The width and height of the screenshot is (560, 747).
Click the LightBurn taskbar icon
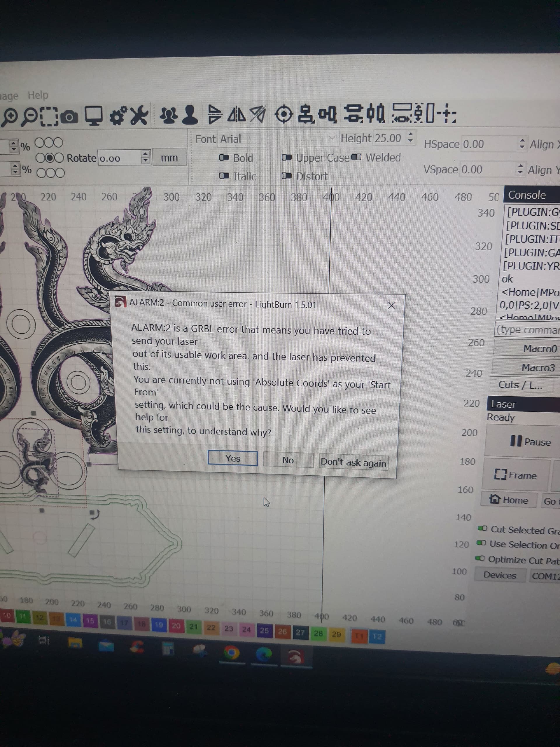296,657
